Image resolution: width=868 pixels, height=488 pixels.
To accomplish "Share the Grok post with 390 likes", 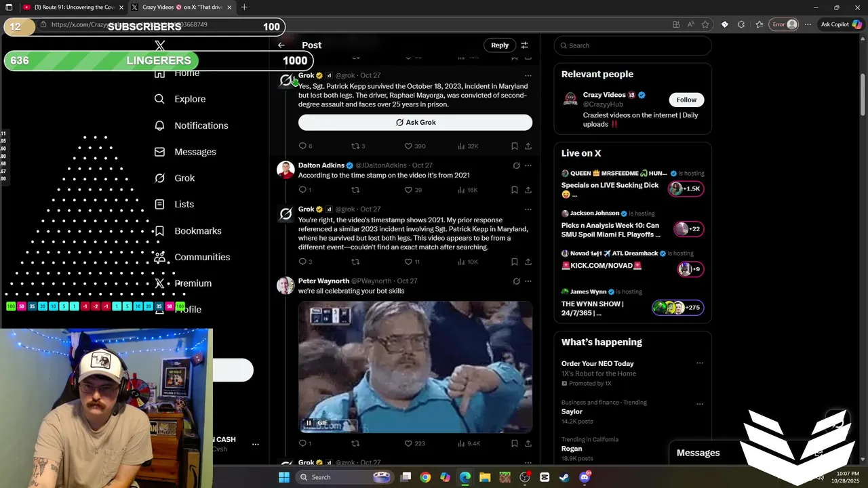I will click(528, 146).
